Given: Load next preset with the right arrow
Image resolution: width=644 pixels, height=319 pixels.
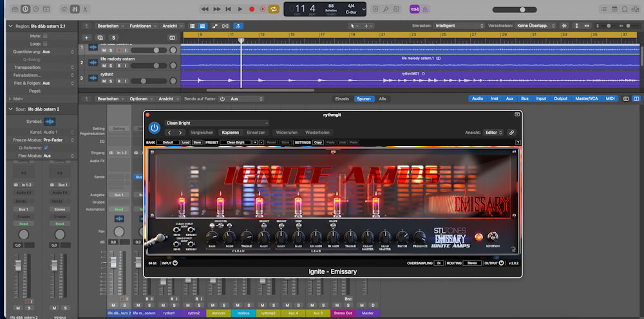Looking at the screenshot, I should click(x=180, y=132).
